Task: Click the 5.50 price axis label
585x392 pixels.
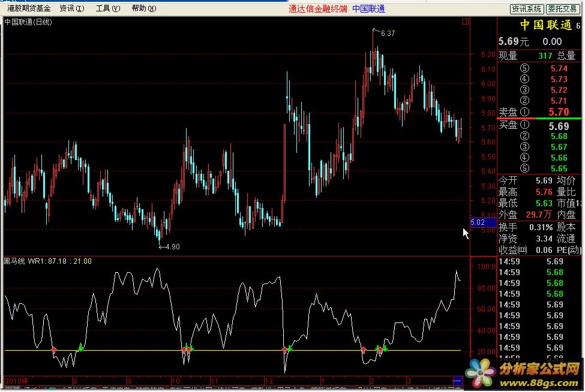Action: 488,157
